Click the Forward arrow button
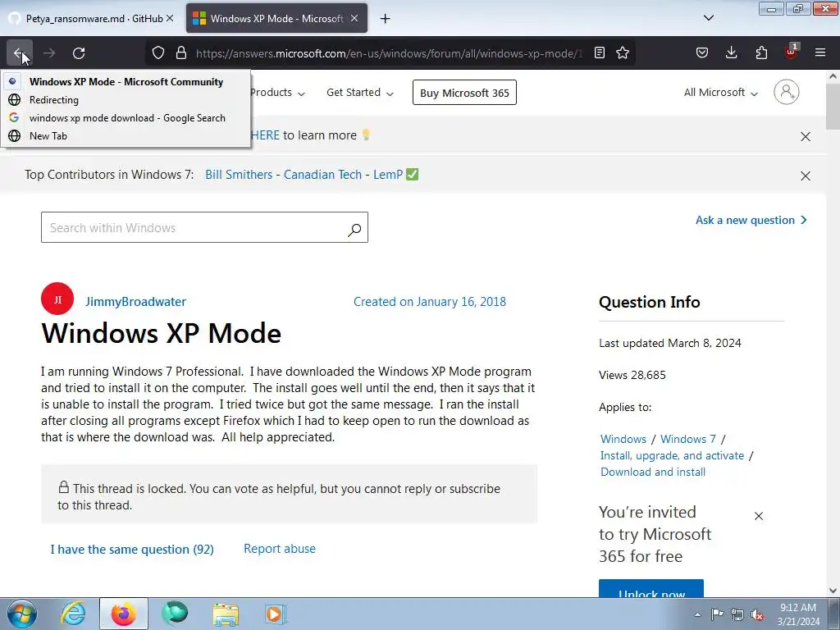 (x=49, y=53)
